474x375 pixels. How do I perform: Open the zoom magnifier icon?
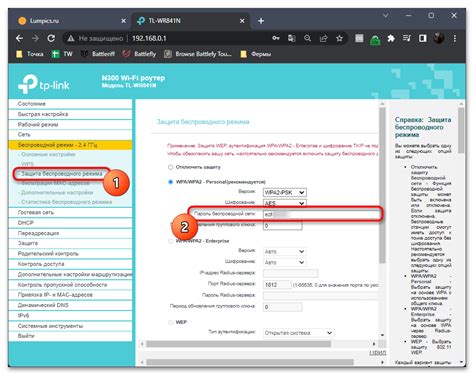pyautogui.click(x=307, y=38)
